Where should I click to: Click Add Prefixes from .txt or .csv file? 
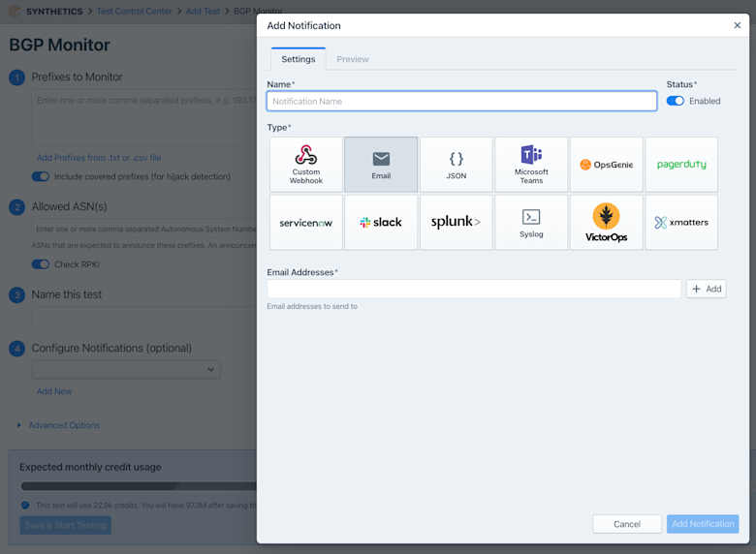(x=99, y=158)
